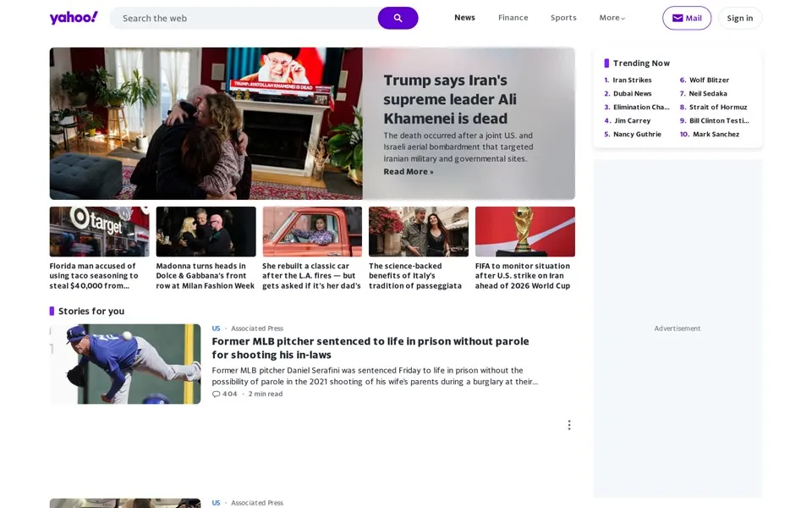The image size is (812, 508).
Task: Open the Finance navigation tab
Action: pos(513,18)
